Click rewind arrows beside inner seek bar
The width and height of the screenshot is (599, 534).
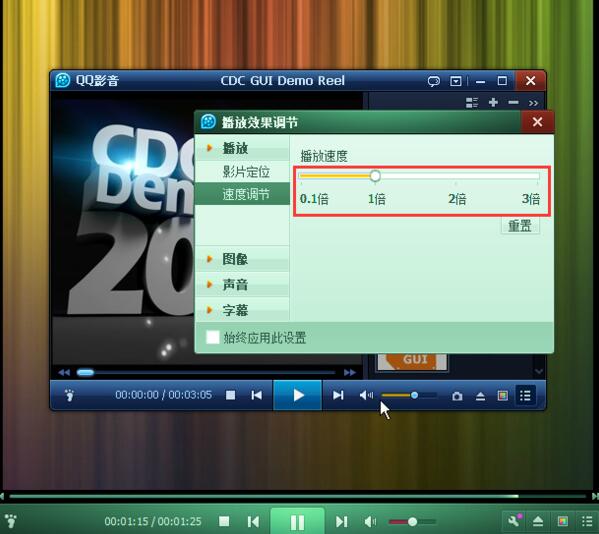(x=64, y=372)
